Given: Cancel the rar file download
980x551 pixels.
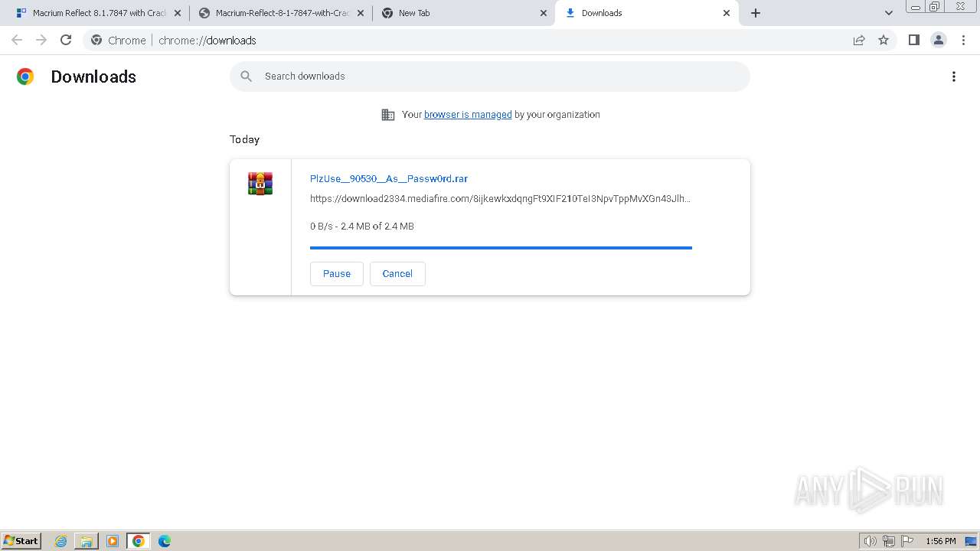Looking at the screenshot, I should [397, 274].
